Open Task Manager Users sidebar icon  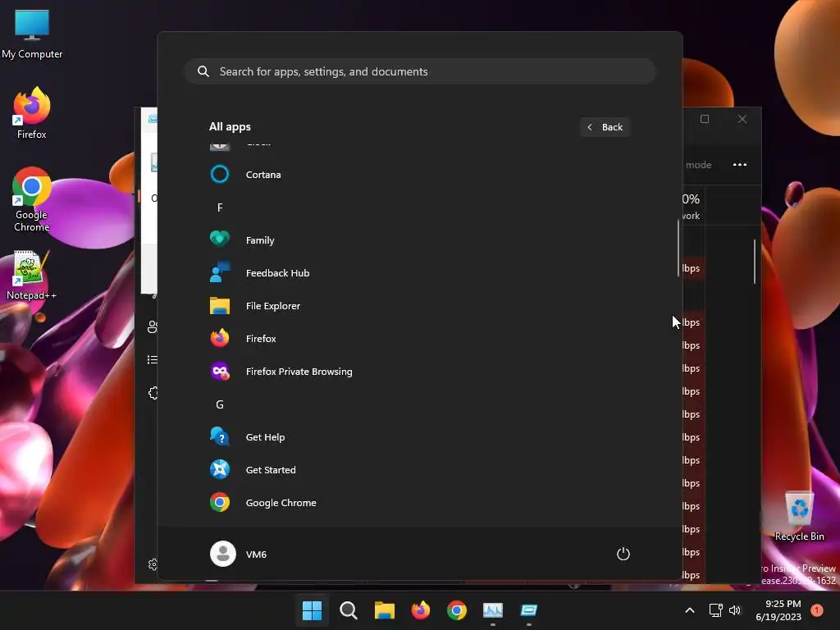pos(153,326)
